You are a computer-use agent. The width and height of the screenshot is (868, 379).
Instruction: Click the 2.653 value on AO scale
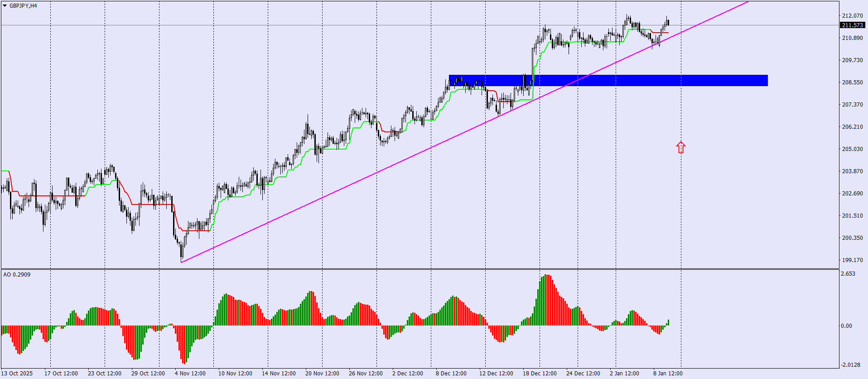click(848, 274)
